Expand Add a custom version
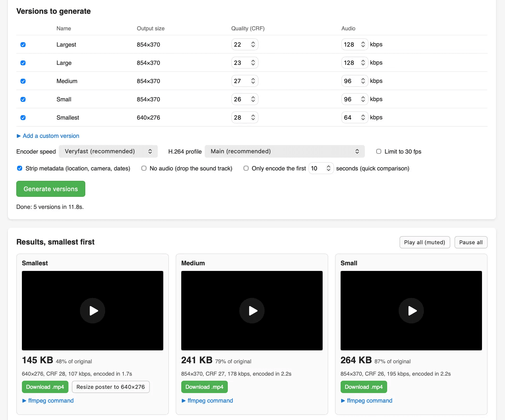The height and width of the screenshot is (420, 505). (48, 136)
